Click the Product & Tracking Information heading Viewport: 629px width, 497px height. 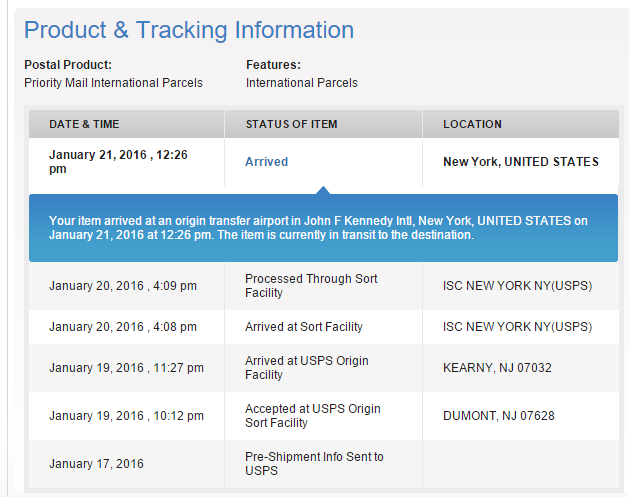tap(189, 30)
